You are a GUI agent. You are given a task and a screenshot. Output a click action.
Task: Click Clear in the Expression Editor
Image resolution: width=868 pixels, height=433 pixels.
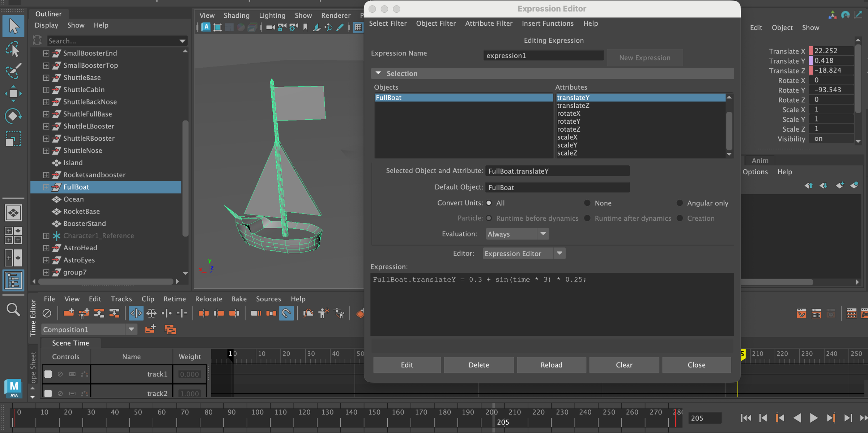pyautogui.click(x=624, y=365)
